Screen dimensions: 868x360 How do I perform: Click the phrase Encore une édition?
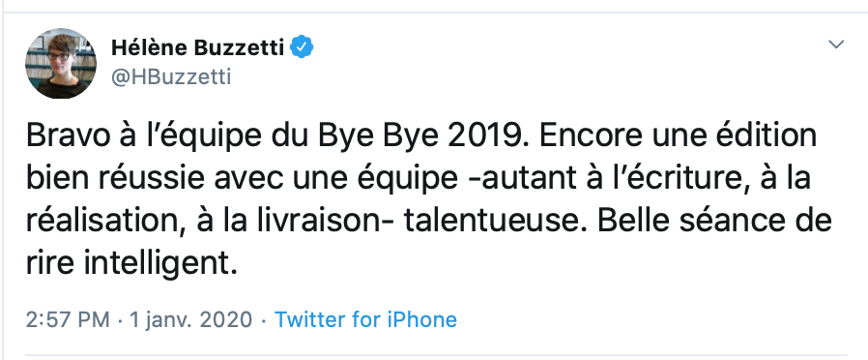coord(679,137)
